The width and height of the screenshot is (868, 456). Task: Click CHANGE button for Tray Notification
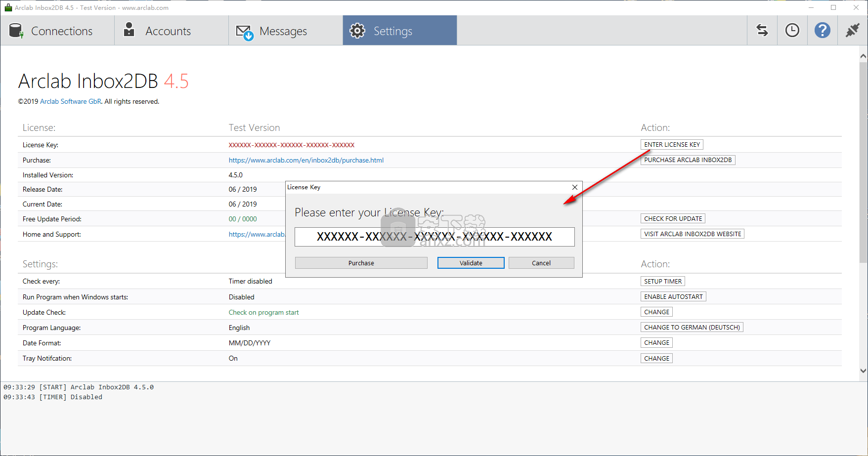pos(656,359)
